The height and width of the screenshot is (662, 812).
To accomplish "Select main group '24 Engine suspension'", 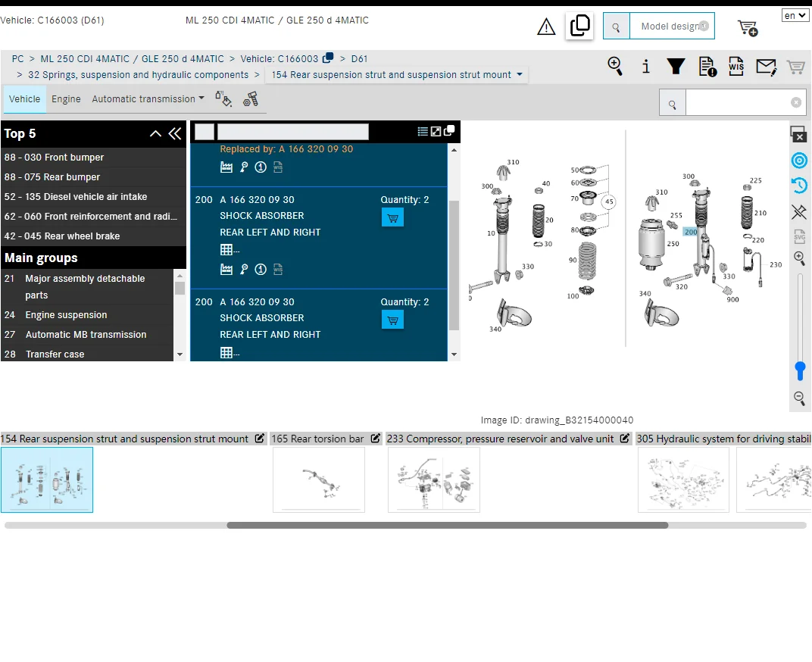I will click(x=87, y=314).
